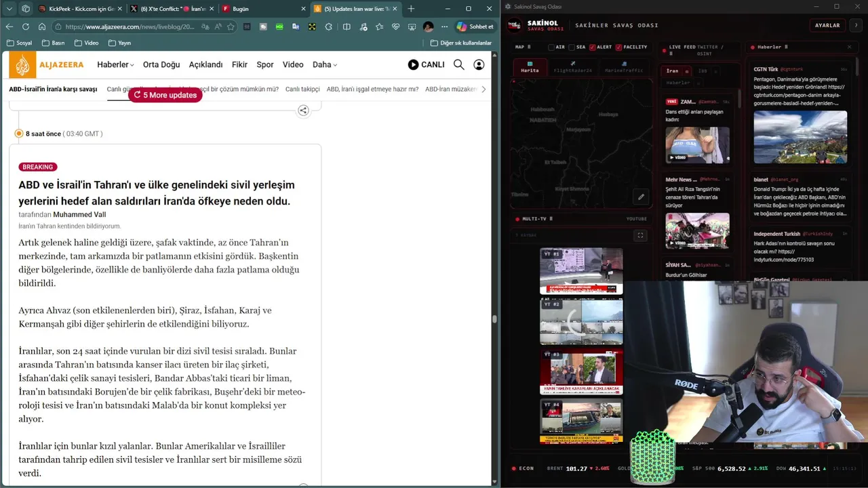Go to Al Jazeera home via logo

pos(47,64)
